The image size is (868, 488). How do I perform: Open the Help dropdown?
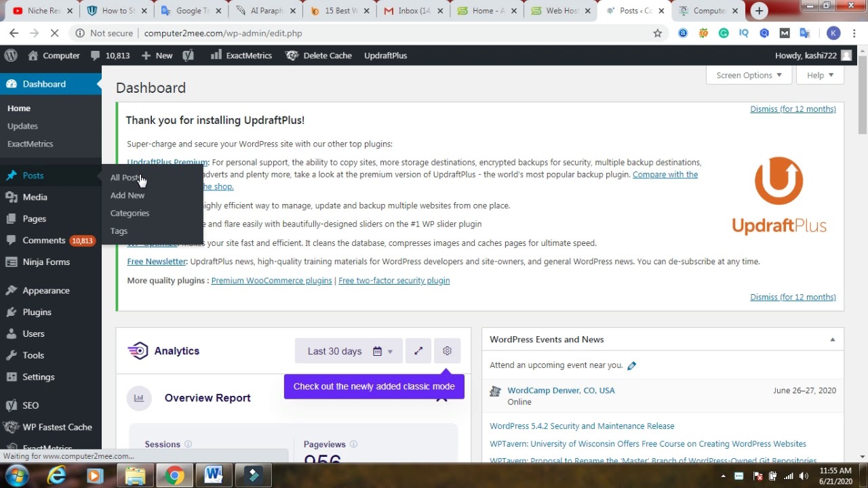pyautogui.click(x=820, y=75)
